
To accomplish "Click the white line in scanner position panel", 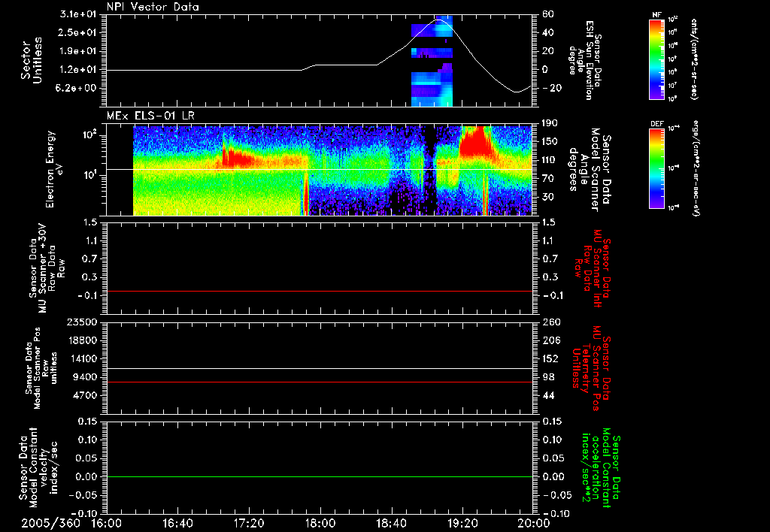I will pyautogui.click(x=320, y=368).
